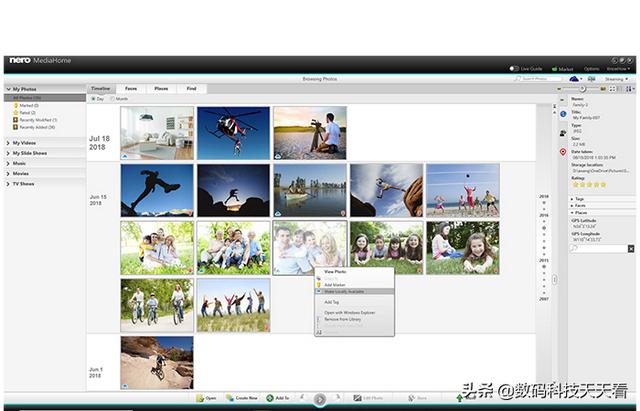Click Options in the top bar
Viewport: 640px width, 411px height.
click(591, 68)
